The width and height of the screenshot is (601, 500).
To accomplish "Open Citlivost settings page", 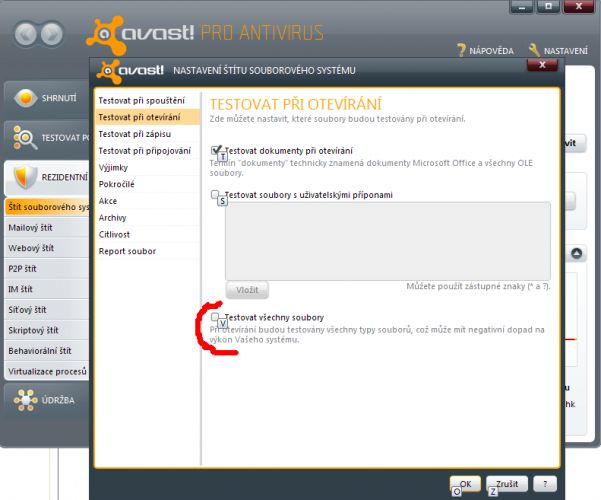I will point(147,234).
